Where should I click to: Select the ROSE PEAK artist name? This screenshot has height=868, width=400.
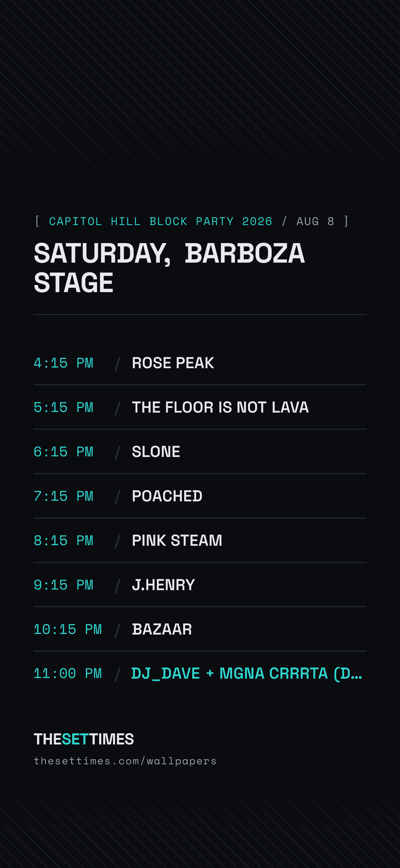[173, 363]
